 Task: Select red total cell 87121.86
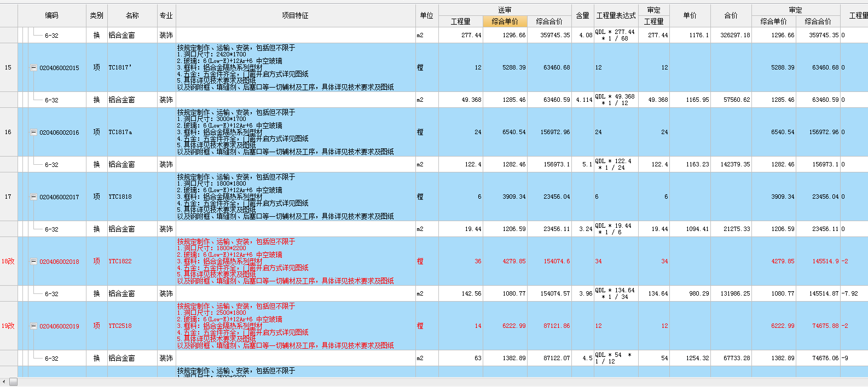(x=549, y=326)
